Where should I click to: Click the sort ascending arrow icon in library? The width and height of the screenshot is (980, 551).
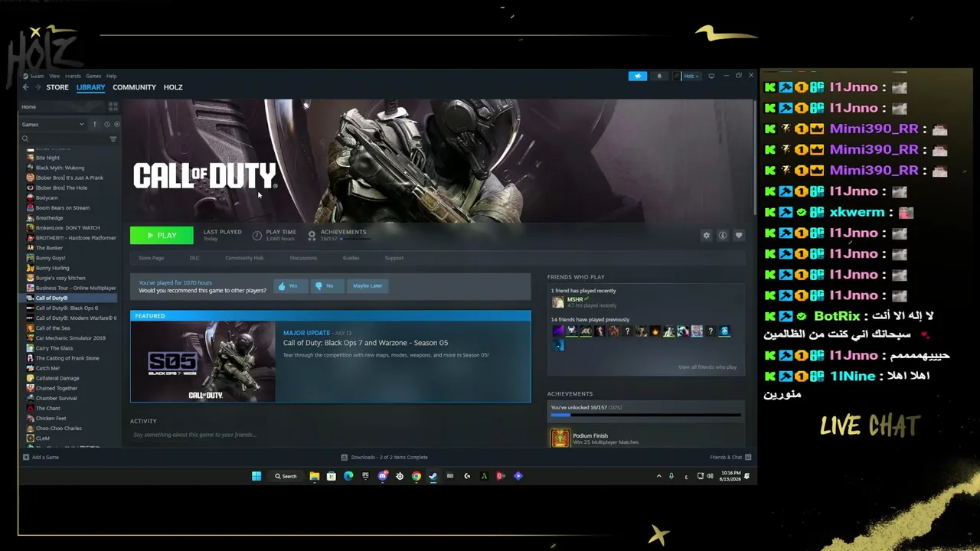(95, 124)
